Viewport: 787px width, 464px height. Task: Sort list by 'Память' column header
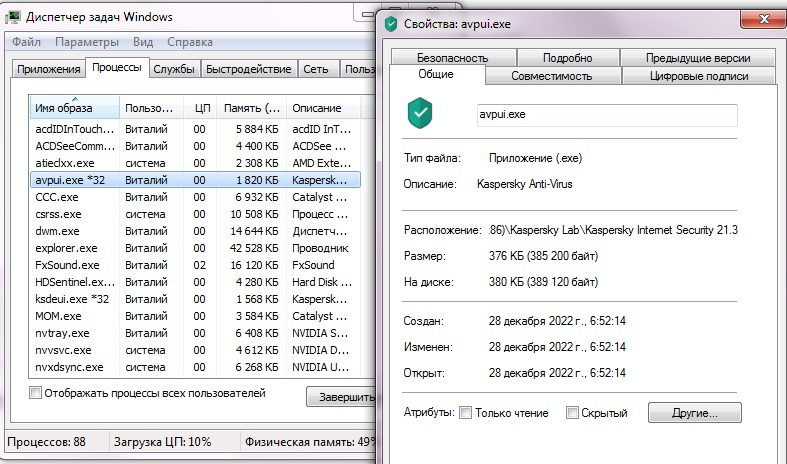coord(250,108)
